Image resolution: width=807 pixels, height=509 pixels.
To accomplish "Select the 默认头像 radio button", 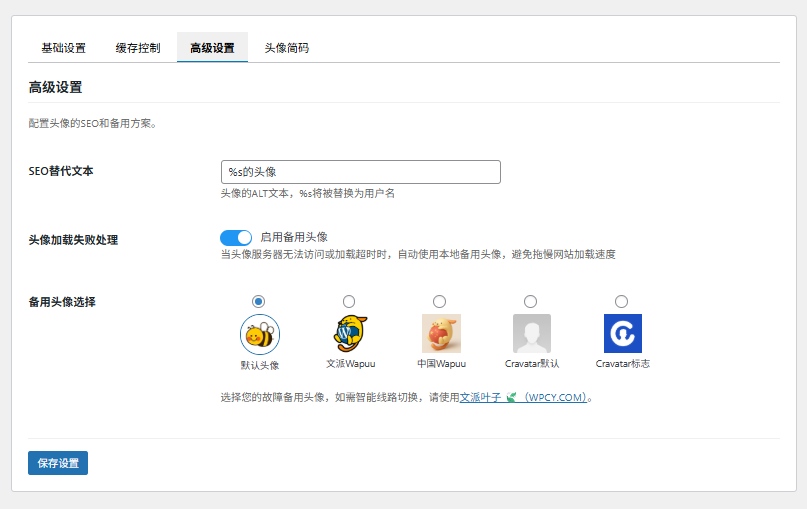I will tap(258, 301).
